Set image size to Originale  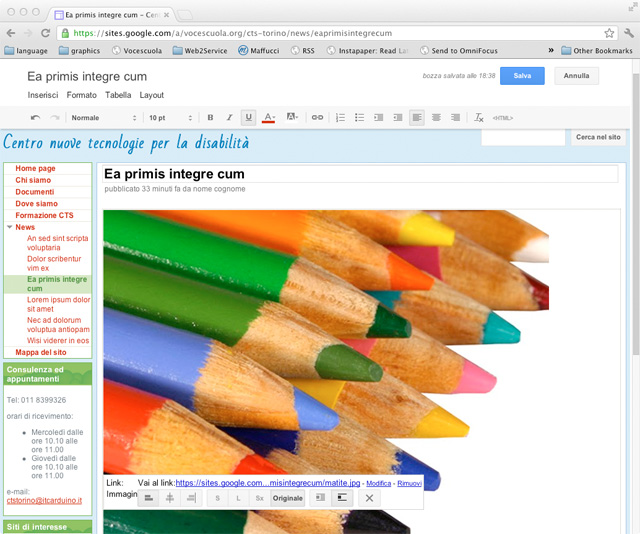point(287,498)
